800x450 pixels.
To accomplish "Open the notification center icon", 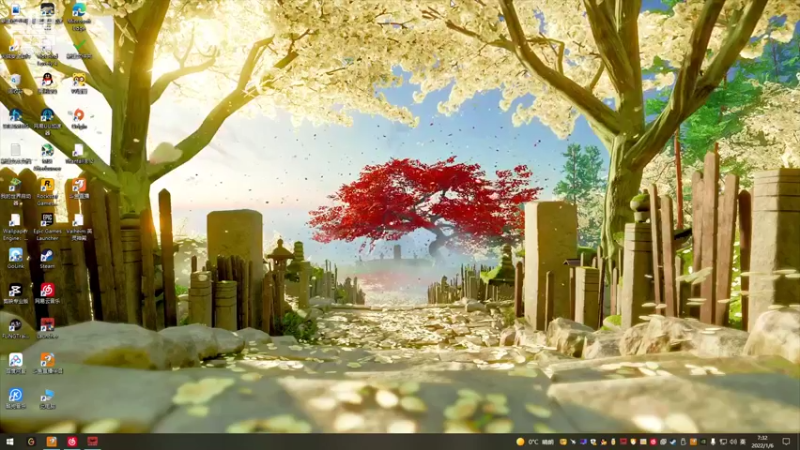I will [x=786, y=442].
